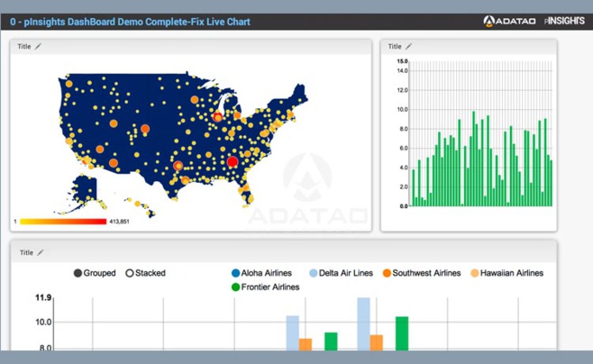The width and height of the screenshot is (593, 364).
Task: Click the dashboard title in the header bar
Action: tap(131, 21)
